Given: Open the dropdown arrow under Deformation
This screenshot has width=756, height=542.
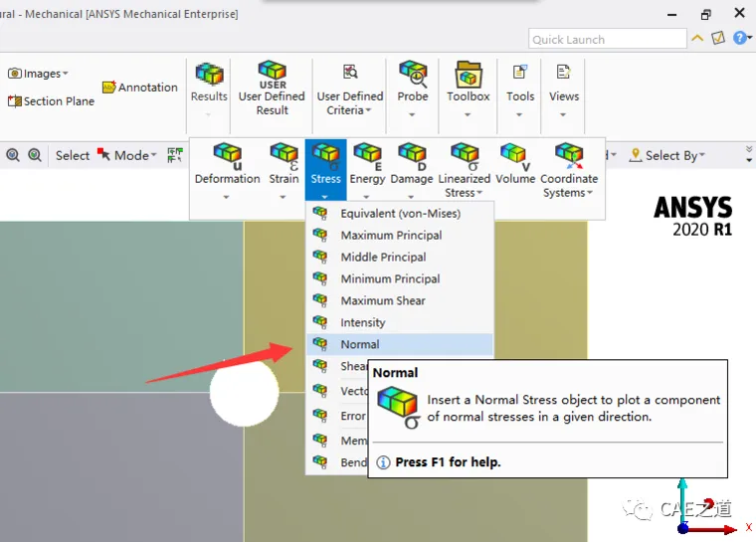Looking at the screenshot, I should tap(226, 197).
